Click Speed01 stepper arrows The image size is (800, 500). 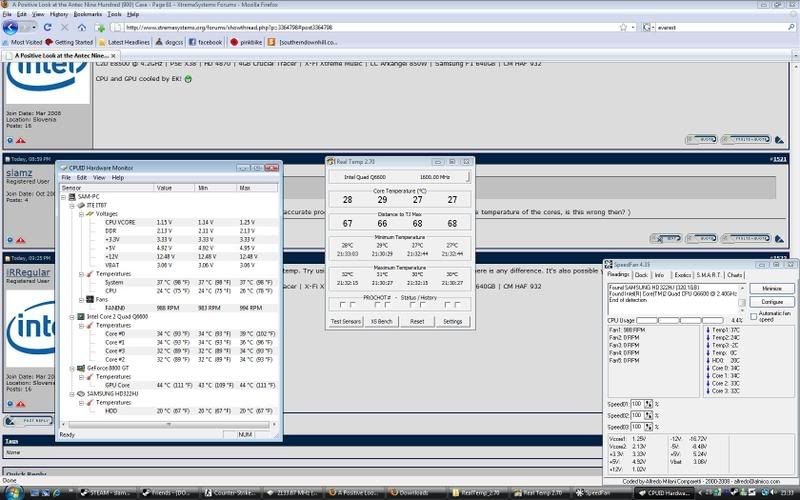point(648,404)
